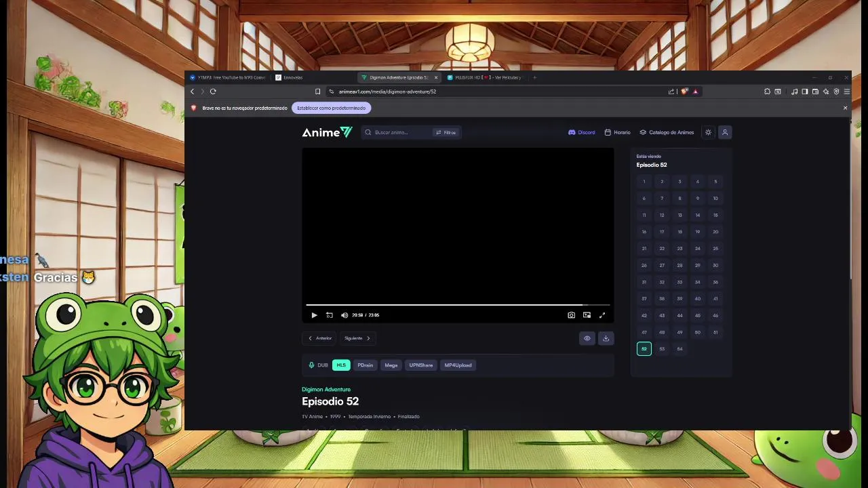Click the site information icon beside the URL
Image resolution: width=868 pixels, height=488 pixels.
pyautogui.click(x=332, y=91)
